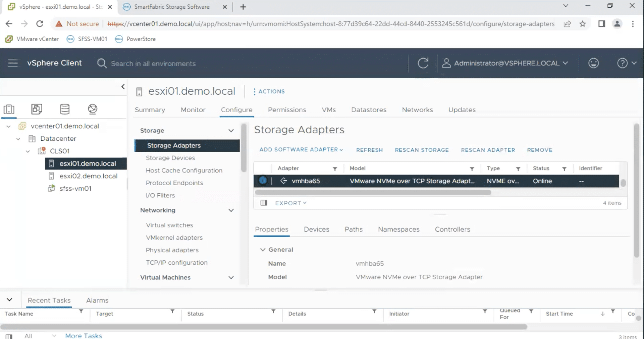
Task: Select host esxi02.demo.local in tree
Action: click(x=88, y=176)
